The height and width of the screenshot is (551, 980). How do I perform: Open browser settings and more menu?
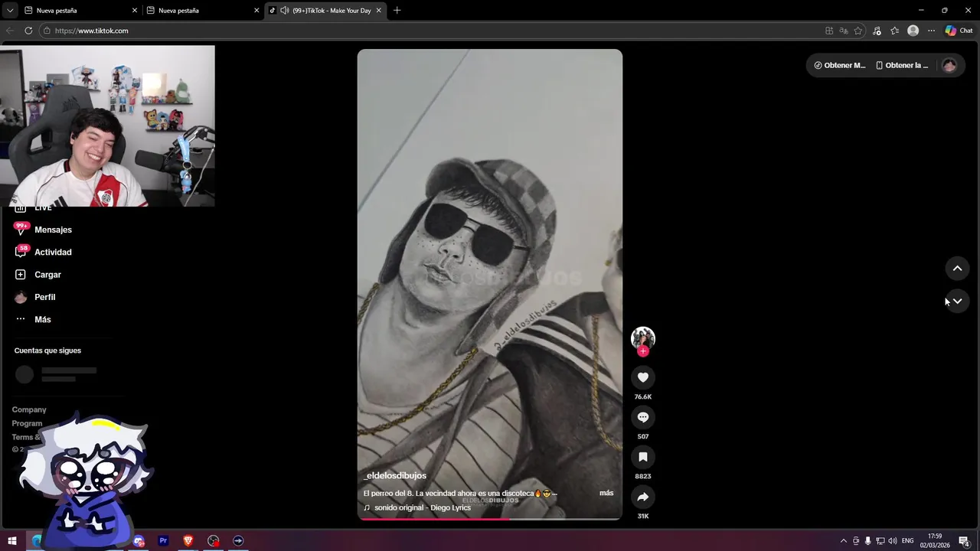[931, 31]
